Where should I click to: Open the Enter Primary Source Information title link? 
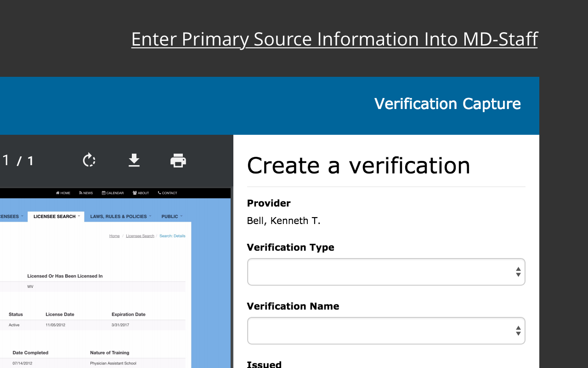pyautogui.click(x=334, y=39)
